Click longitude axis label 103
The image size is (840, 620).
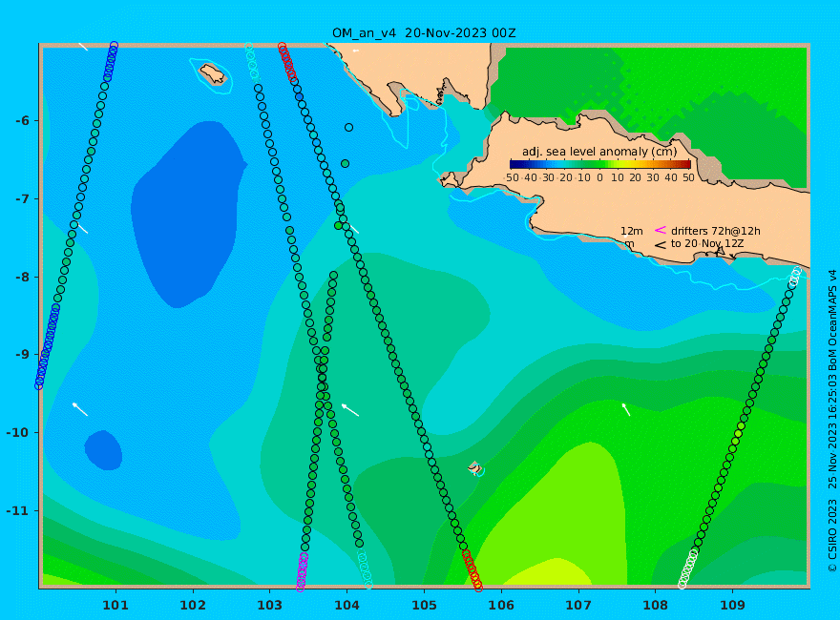click(x=270, y=605)
